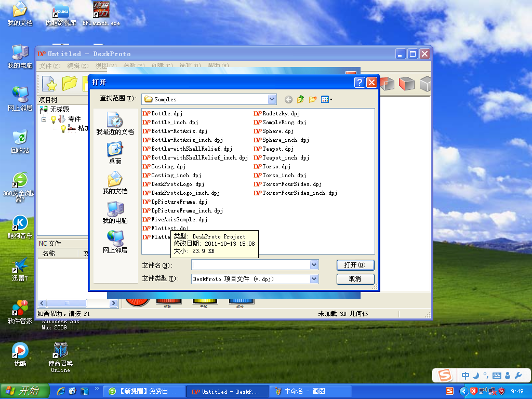This screenshot has width=532, height=399.
Task: Select Casting.dpj file
Action: [164, 166]
